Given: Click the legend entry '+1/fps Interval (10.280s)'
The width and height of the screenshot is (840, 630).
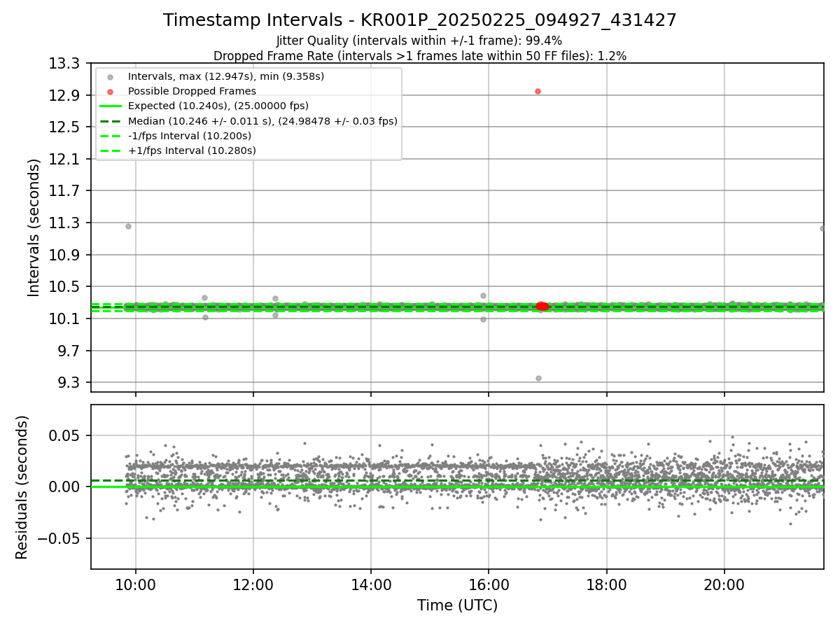Looking at the screenshot, I should point(192,150).
